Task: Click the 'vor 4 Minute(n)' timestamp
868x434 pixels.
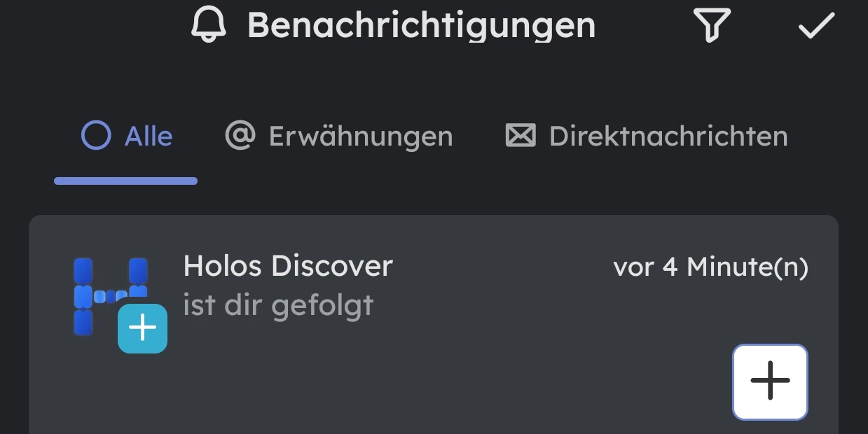Action: (x=710, y=267)
